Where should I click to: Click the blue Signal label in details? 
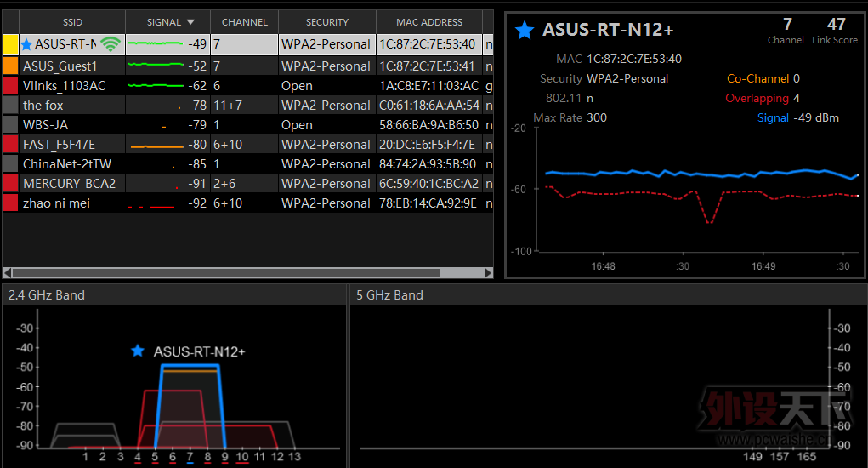pyautogui.click(x=773, y=117)
